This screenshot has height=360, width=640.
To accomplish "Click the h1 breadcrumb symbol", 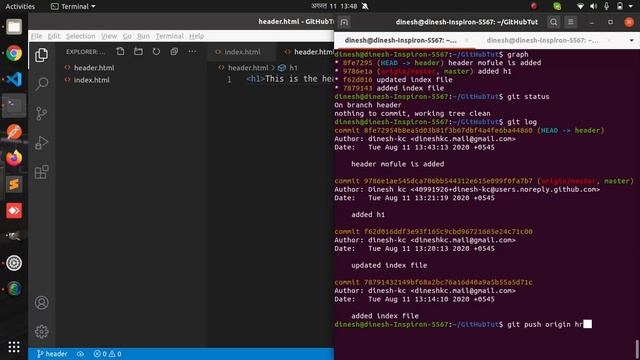I will 289,68.
